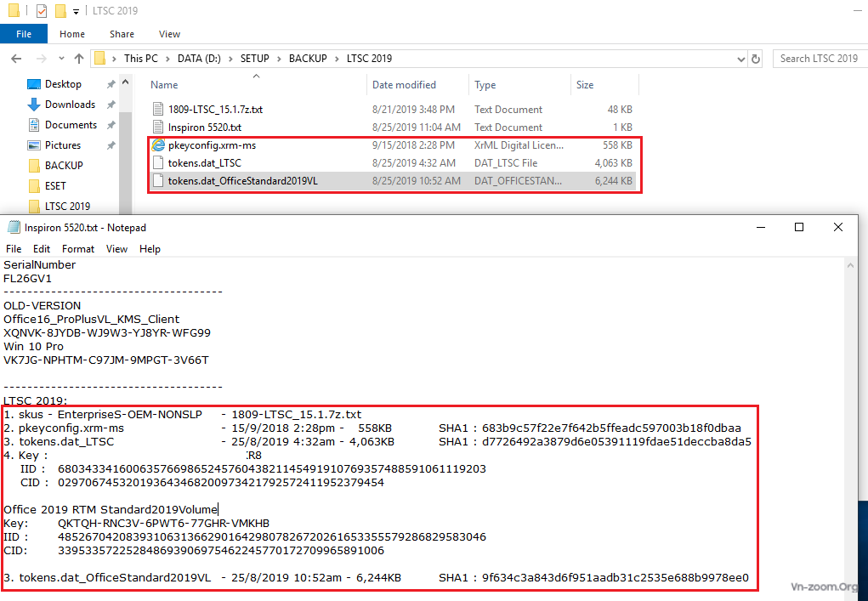Open Desktop in the navigation pane
The image size is (868, 601).
click(x=63, y=84)
